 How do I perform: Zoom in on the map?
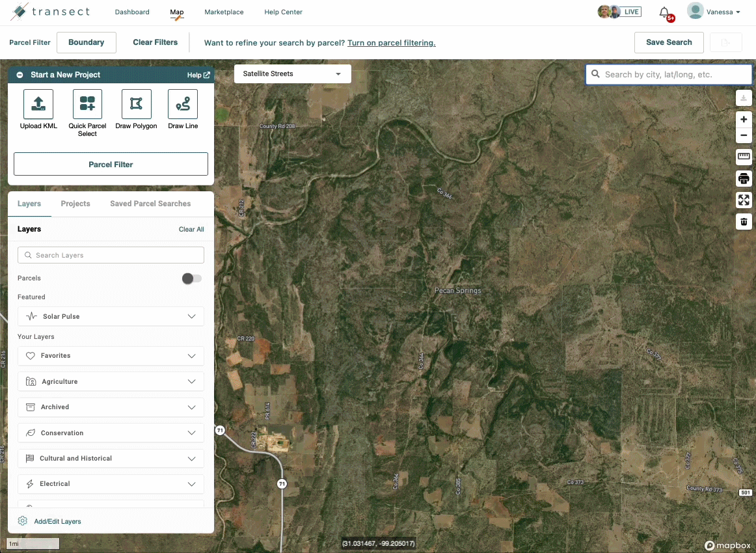(744, 119)
